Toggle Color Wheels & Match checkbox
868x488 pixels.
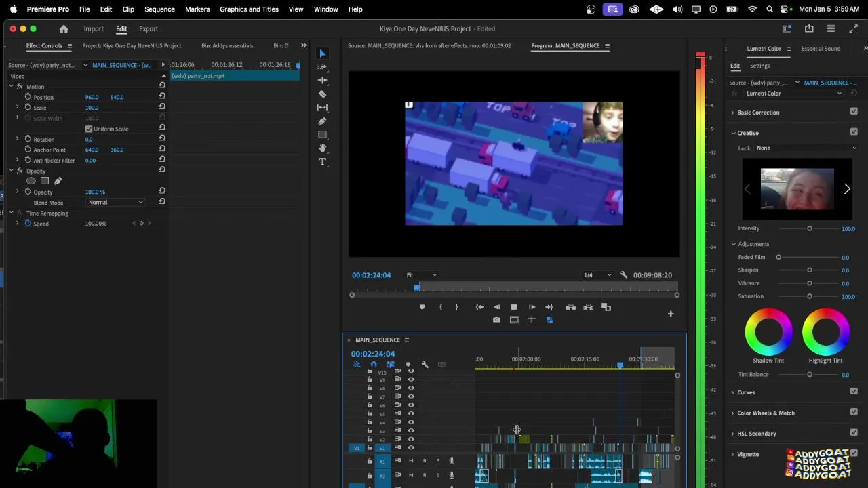[854, 412]
